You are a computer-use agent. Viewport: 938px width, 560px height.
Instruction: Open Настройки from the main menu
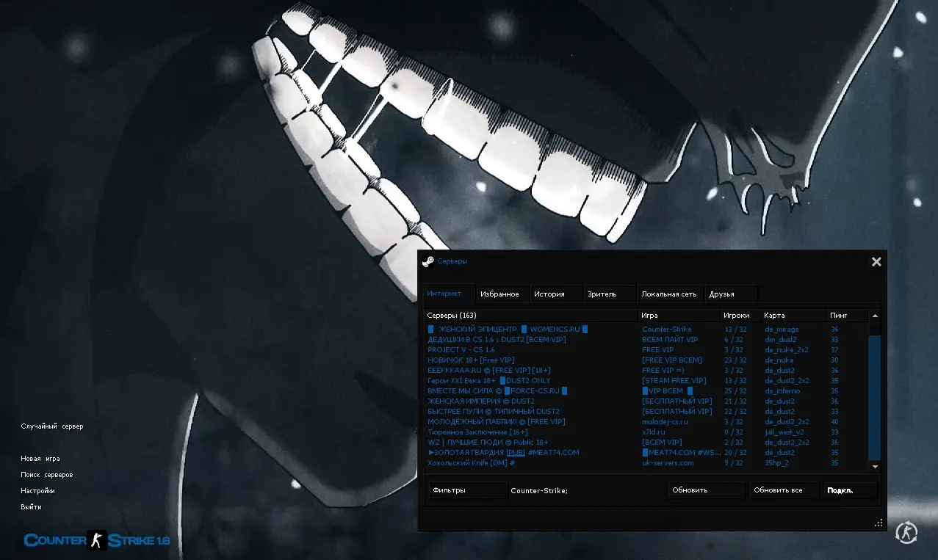(37, 491)
